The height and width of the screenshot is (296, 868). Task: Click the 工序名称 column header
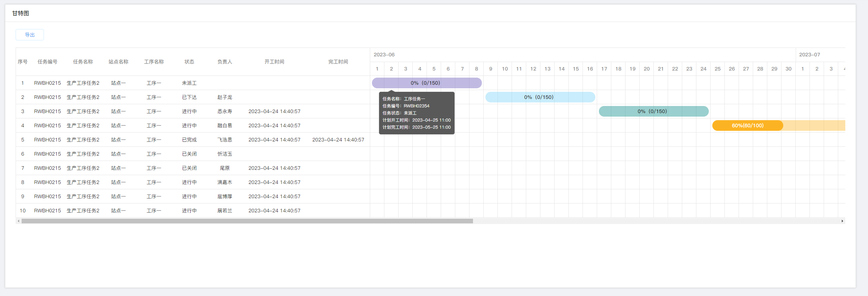154,62
